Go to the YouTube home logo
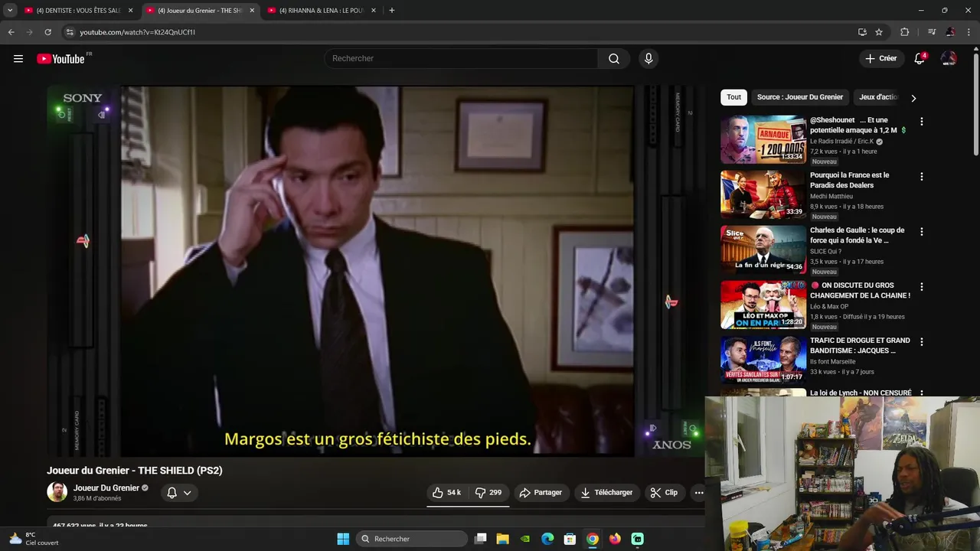This screenshot has height=551, width=980. (x=60, y=59)
